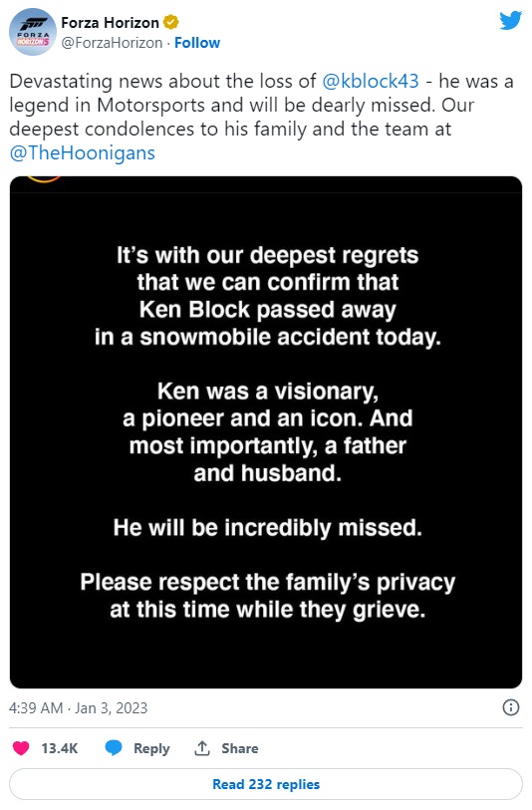Click the @ForzaHorizon handle
532x810 pixels.
point(112,43)
